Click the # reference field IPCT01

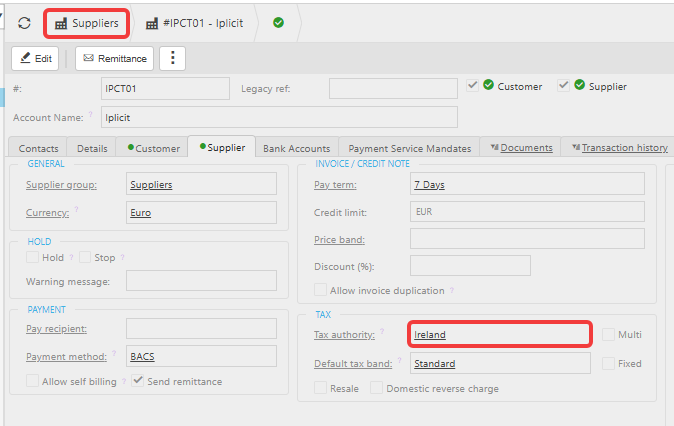[165, 89]
